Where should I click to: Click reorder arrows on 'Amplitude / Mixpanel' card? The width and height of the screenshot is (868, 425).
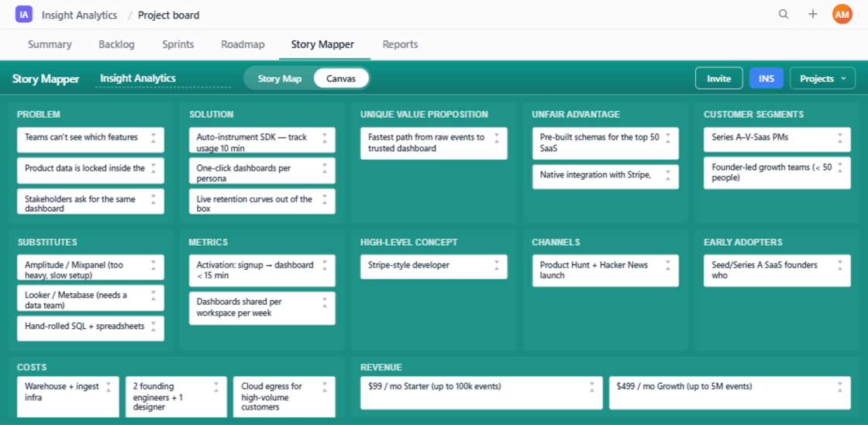(153, 265)
